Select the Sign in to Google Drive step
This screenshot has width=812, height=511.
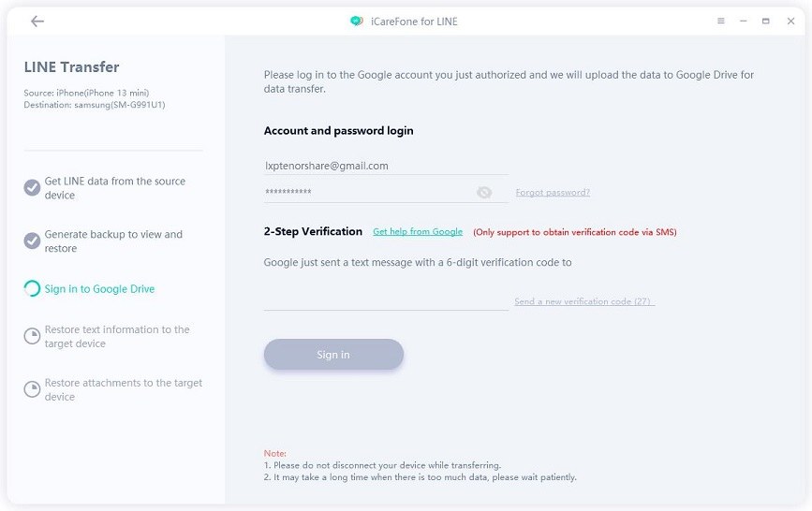[99, 289]
